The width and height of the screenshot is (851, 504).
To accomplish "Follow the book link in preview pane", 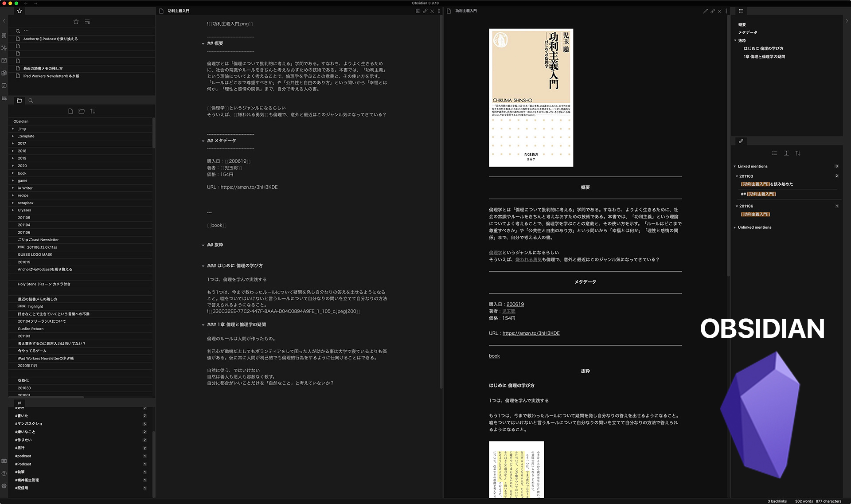I will click(x=494, y=356).
